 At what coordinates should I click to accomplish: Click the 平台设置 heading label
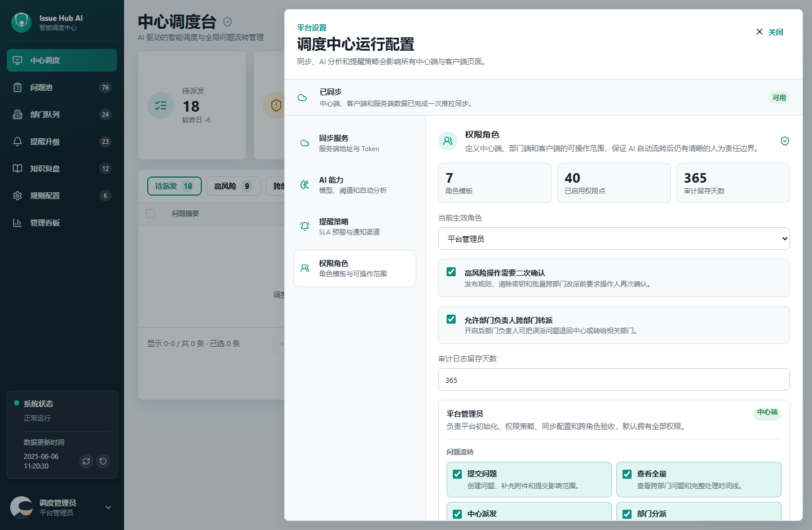click(x=312, y=28)
